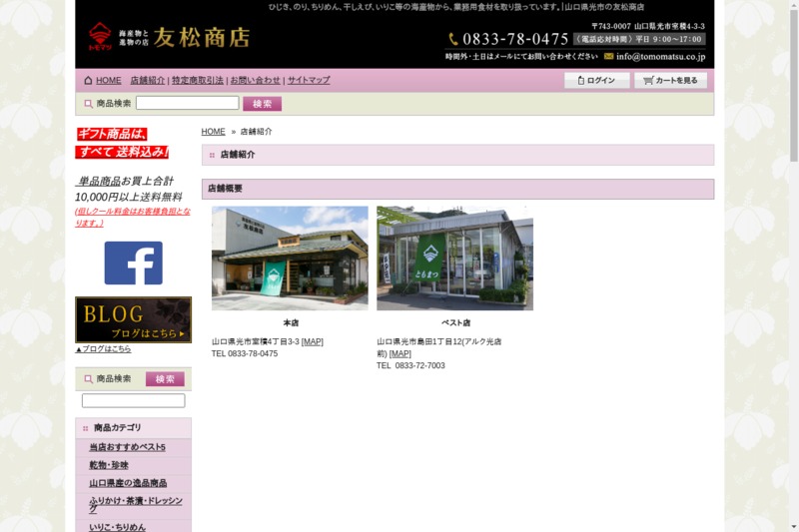Click the ログイン login button
This screenshot has height=532, width=799.
(596, 80)
